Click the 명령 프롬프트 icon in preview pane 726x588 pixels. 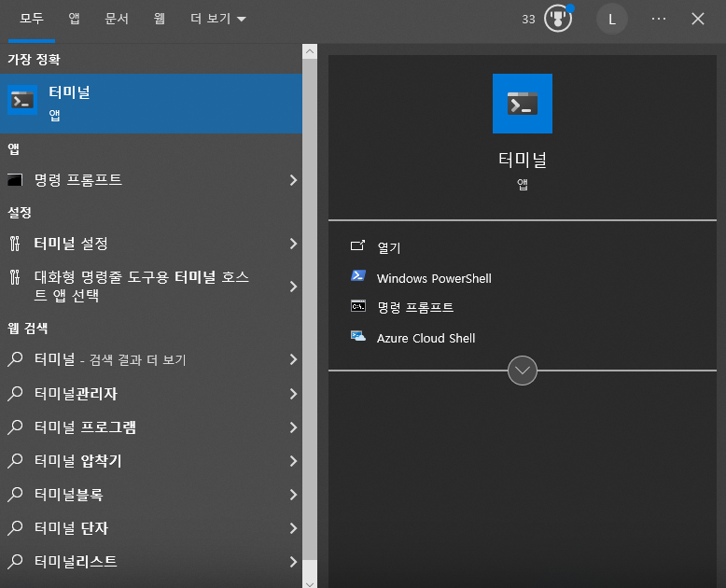358,306
